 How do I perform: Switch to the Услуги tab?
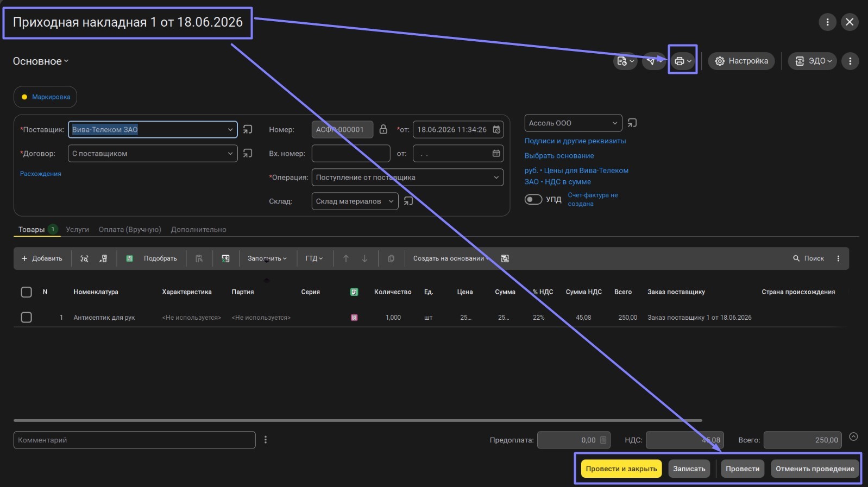[77, 230]
